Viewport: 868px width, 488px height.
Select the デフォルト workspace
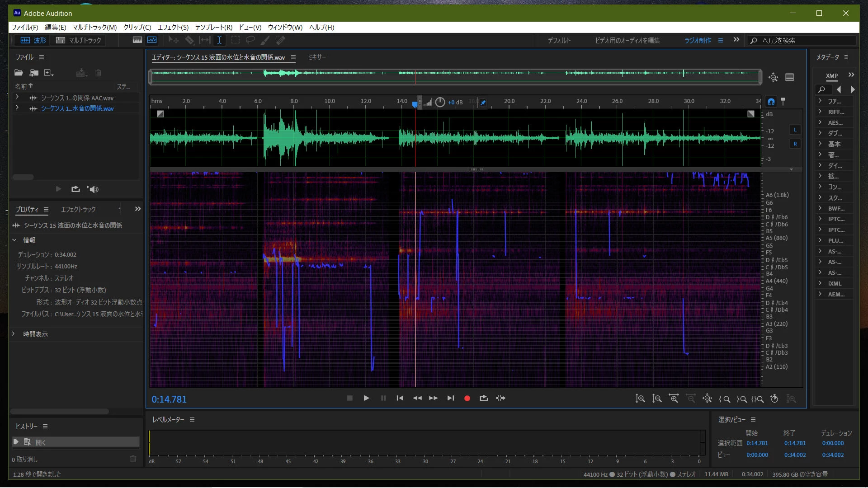click(559, 41)
